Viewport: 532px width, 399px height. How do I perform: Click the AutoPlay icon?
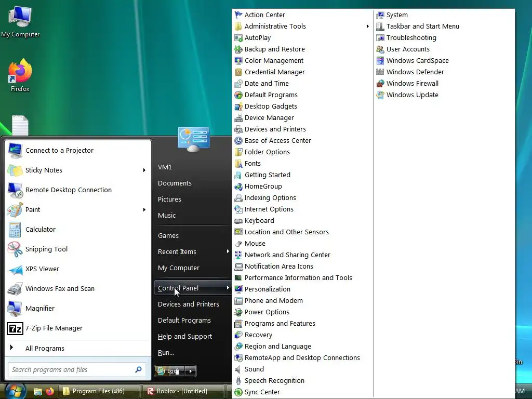[238, 38]
